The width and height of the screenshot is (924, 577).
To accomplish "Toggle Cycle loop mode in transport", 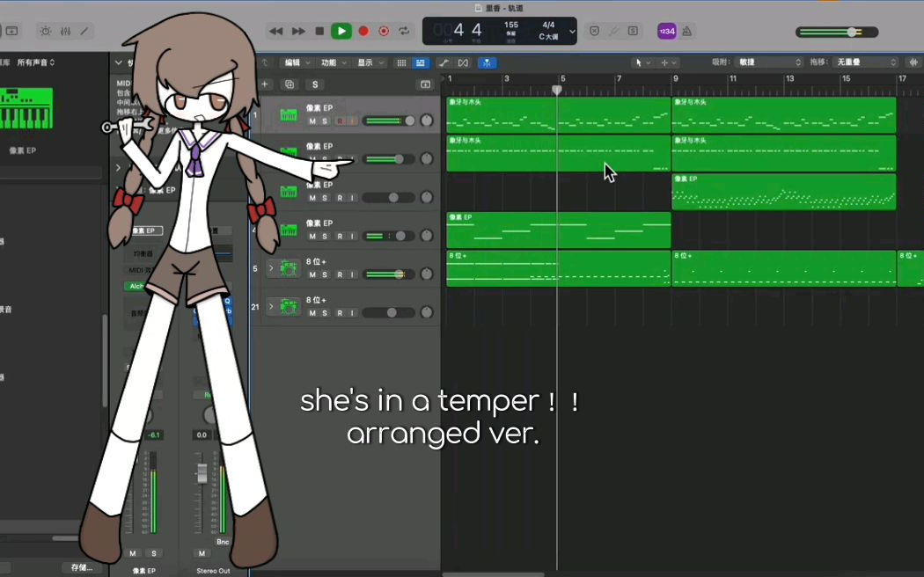I will (x=405, y=31).
